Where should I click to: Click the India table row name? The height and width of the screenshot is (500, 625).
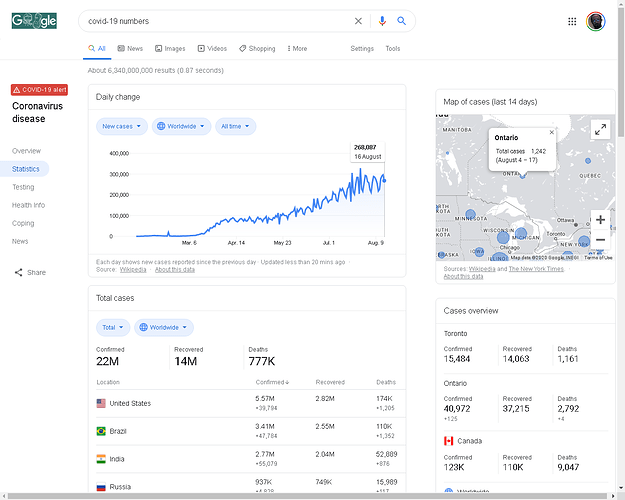pos(117,459)
